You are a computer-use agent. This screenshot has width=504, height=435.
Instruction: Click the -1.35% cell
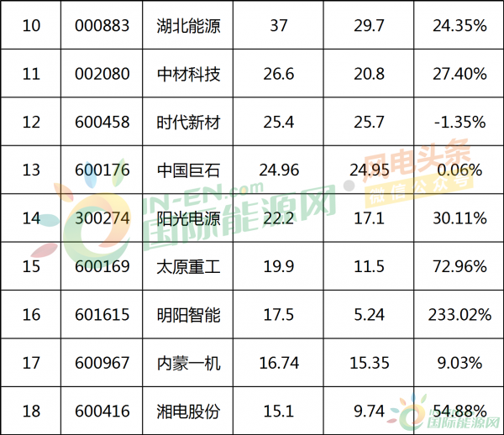[459, 122]
